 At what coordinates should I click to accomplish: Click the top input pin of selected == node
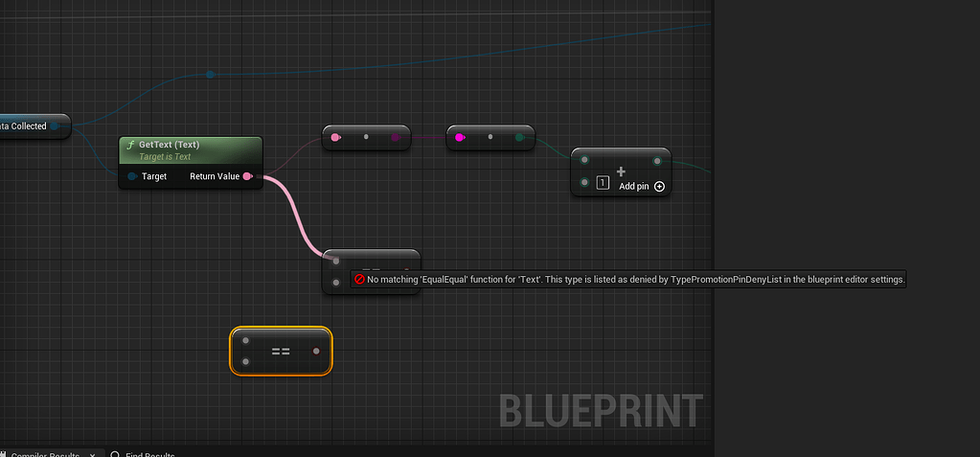[x=246, y=340]
